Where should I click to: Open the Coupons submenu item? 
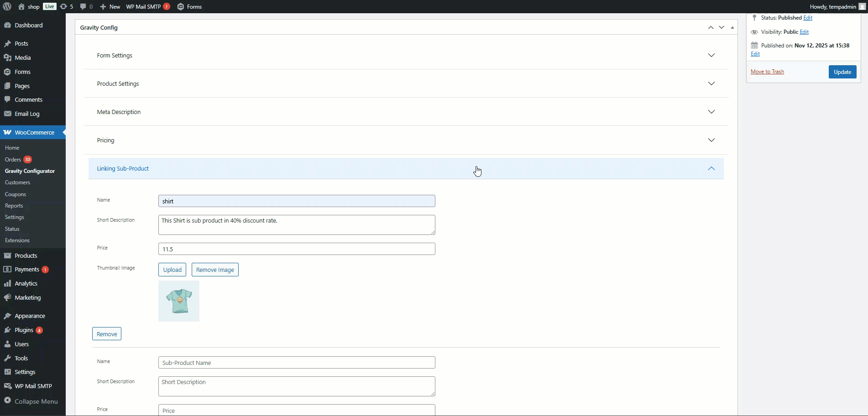click(16, 194)
